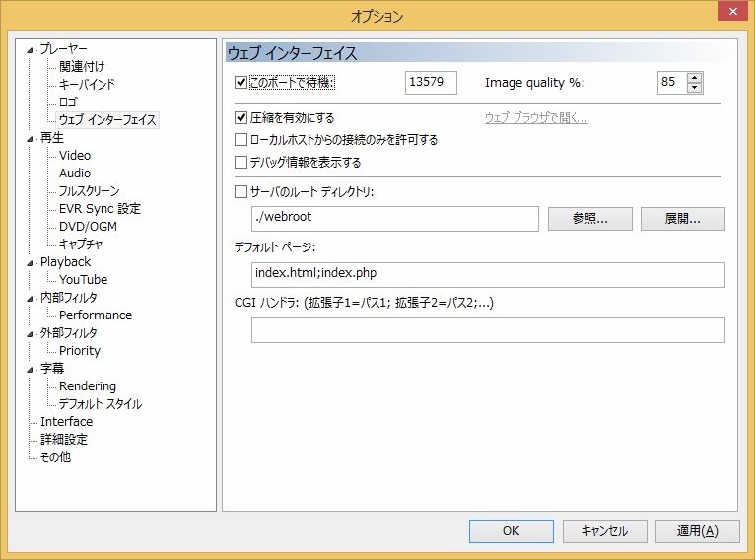Select 内部フィルタ tree item
Screen dimensions: 755x560
68,298
